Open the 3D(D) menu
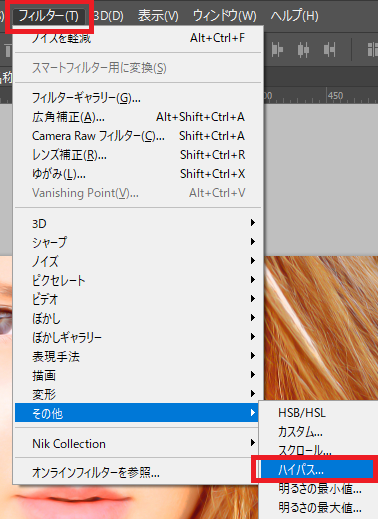 click(x=109, y=16)
